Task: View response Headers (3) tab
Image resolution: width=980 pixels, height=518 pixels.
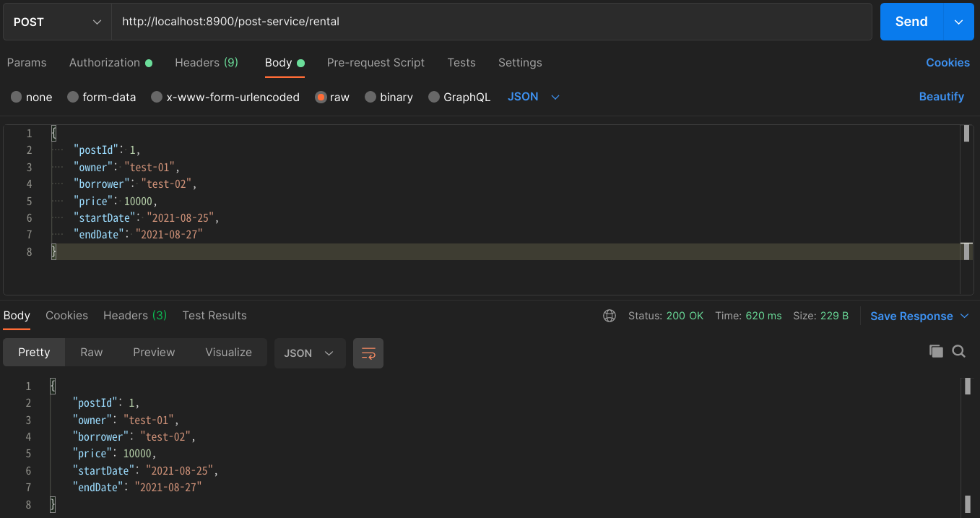Action: point(134,315)
